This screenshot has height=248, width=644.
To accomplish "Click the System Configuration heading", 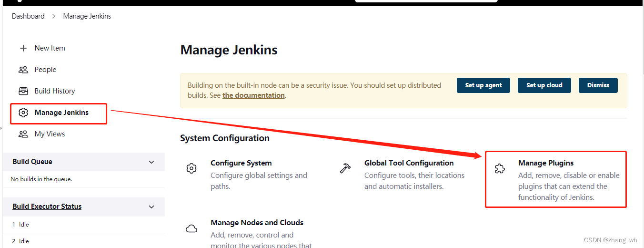I will [x=225, y=138].
